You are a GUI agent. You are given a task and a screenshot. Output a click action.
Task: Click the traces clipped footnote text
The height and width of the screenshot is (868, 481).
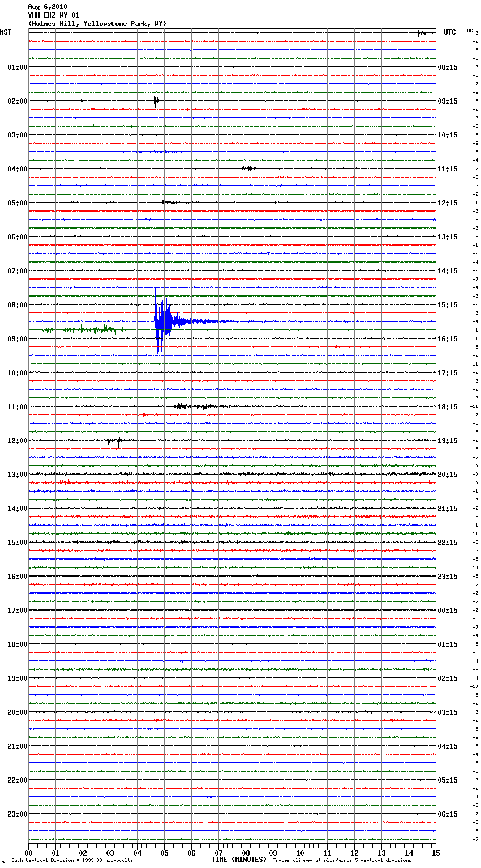pyautogui.click(x=342, y=860)
